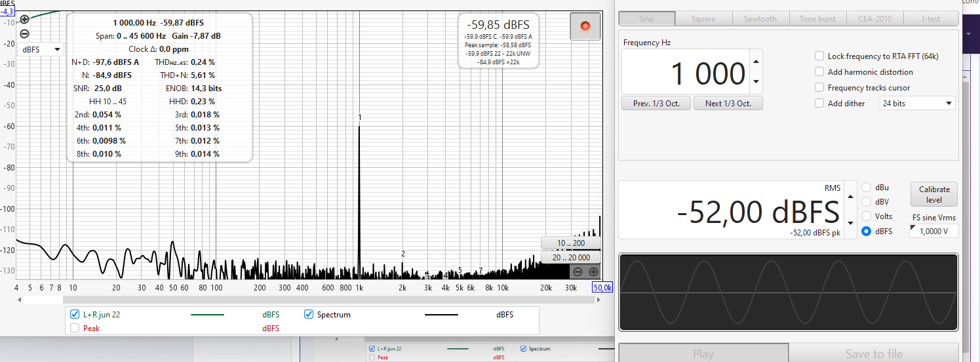Click the HH 10 .. 45 label
This screenshot has width=980, height=362.
pos(108,102)
